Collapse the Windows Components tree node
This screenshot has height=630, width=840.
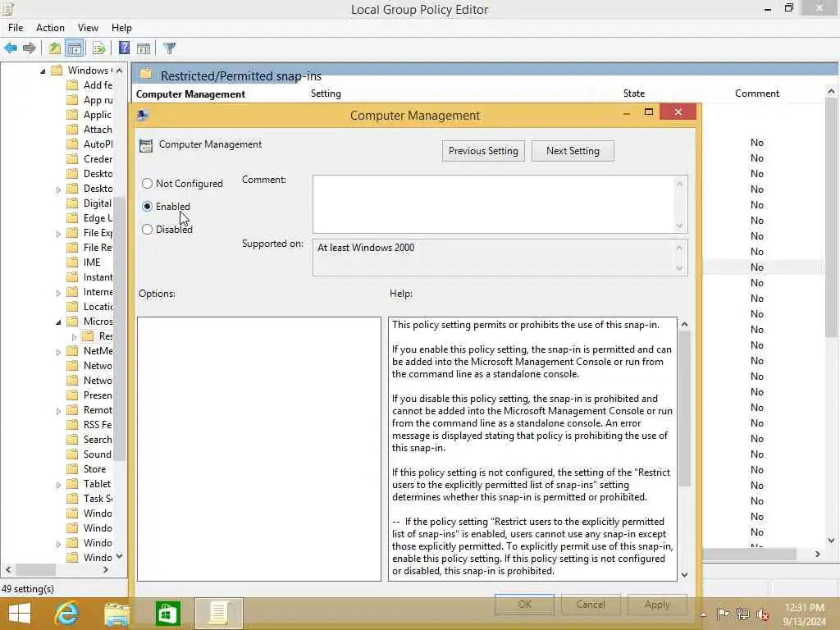click(43, 71)
